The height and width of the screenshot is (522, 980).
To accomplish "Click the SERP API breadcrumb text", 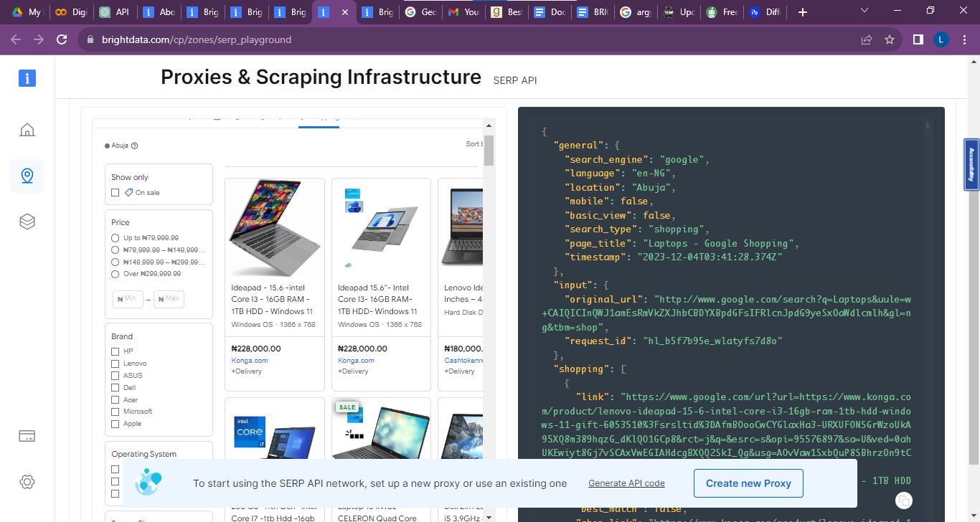I will (x=515, y=81).
